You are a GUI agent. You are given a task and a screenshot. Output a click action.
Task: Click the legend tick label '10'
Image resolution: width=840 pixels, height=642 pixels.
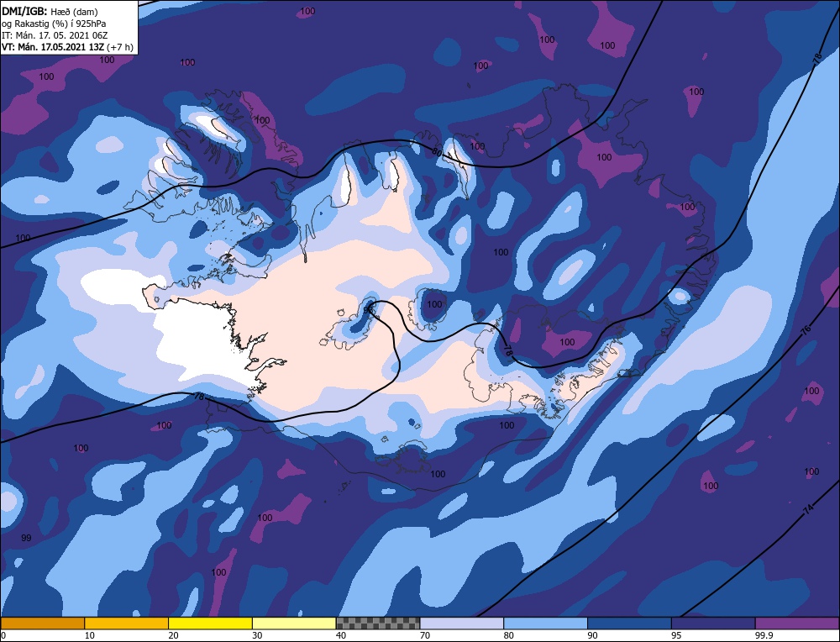90,635
